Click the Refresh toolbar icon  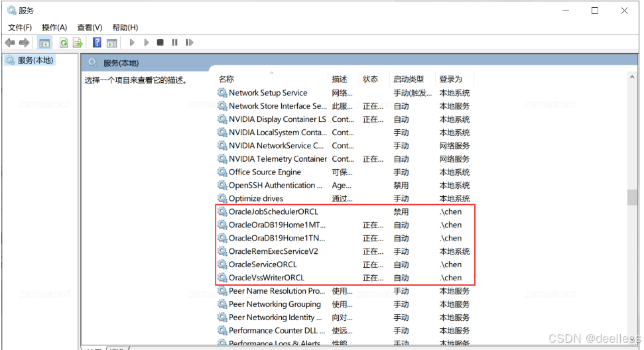(x=64, y=42)
